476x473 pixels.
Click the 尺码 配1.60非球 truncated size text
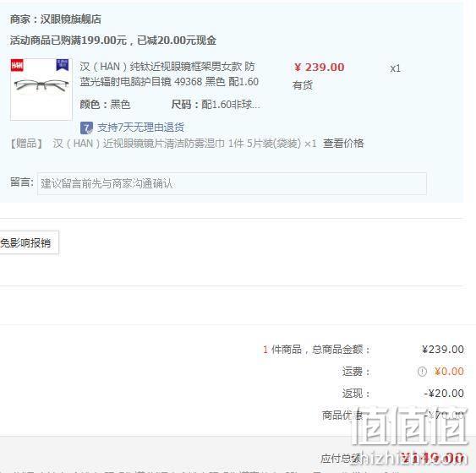click(216, 105)
